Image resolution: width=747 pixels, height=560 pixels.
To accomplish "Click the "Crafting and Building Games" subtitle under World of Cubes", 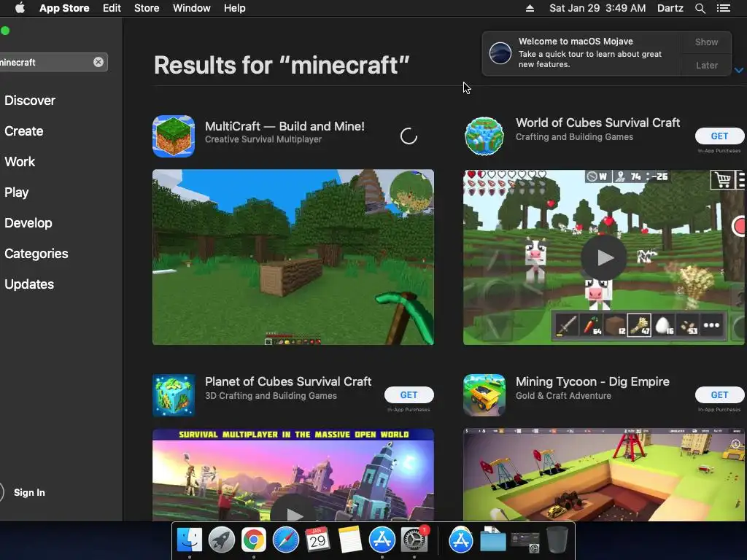I will [574, 137].
